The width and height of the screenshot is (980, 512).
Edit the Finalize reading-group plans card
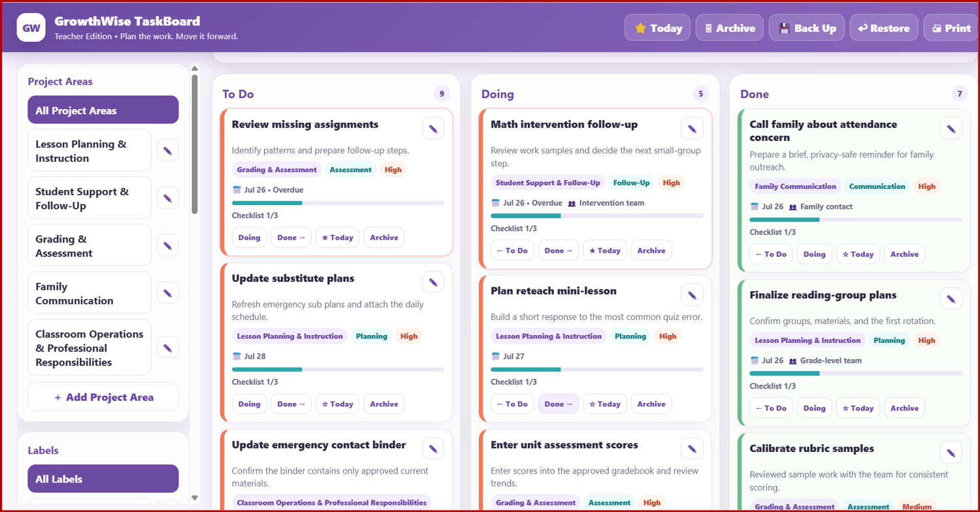[x=951, y=299]
